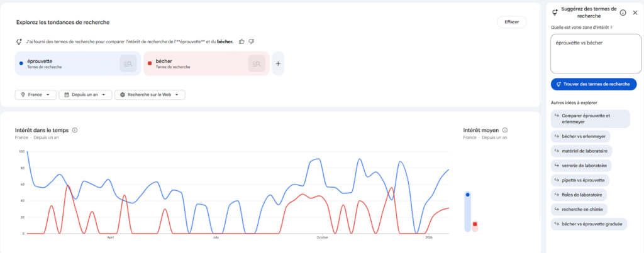The height and width of the screenshot is (253, 644).
Task: Click the Intérêt dans le temps heading
Action: (x=42, y=130)
